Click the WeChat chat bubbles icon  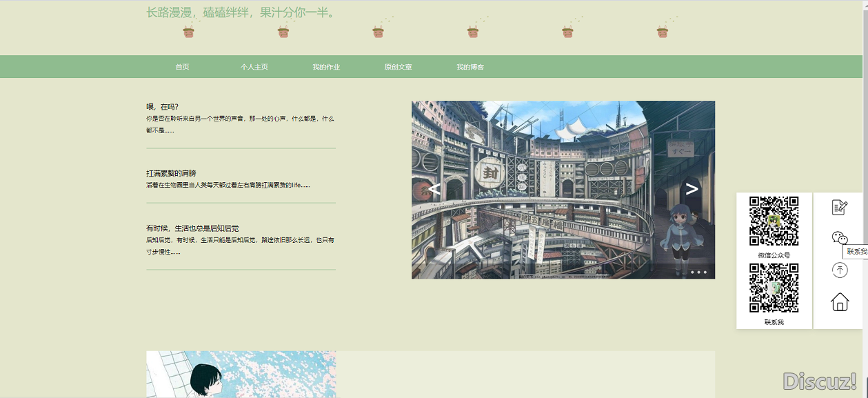tap(839, 238)
